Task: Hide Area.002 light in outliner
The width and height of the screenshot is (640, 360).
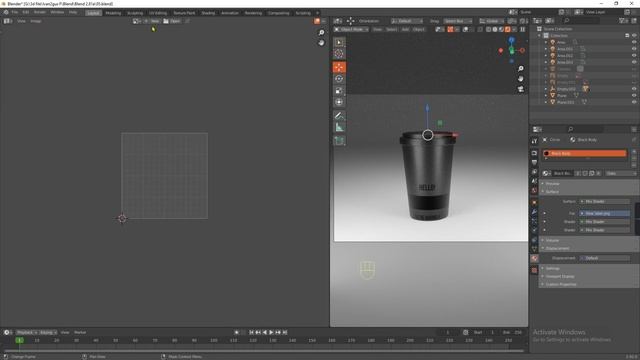Action: pos(634,55)
